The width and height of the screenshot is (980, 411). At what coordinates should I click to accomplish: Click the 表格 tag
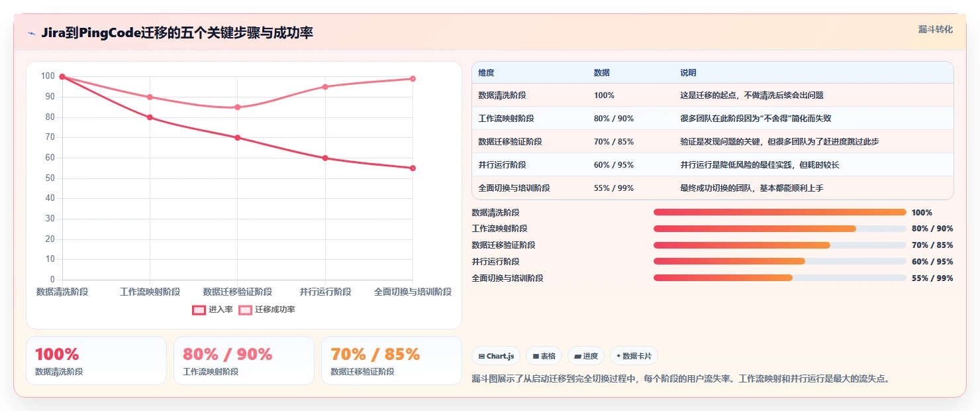[544, 356]
